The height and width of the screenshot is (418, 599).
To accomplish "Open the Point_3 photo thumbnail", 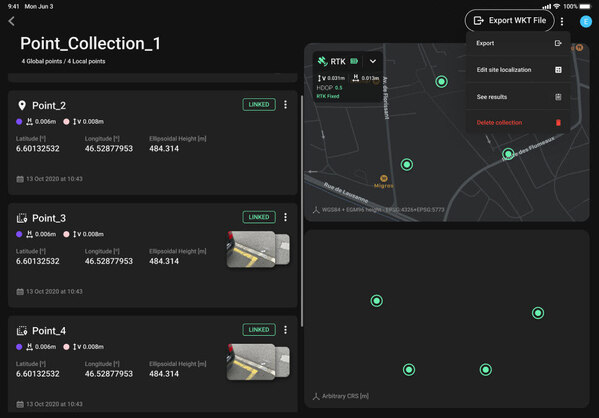I will click(x=258, y=249).
